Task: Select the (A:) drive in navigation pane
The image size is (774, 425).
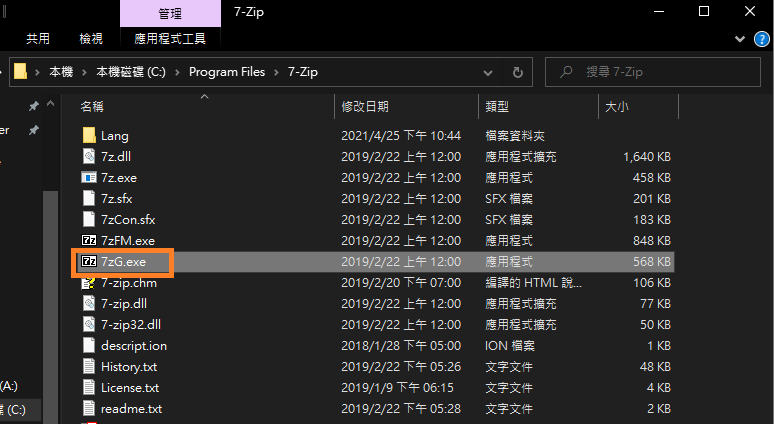Action: click(x=9, y=386)
